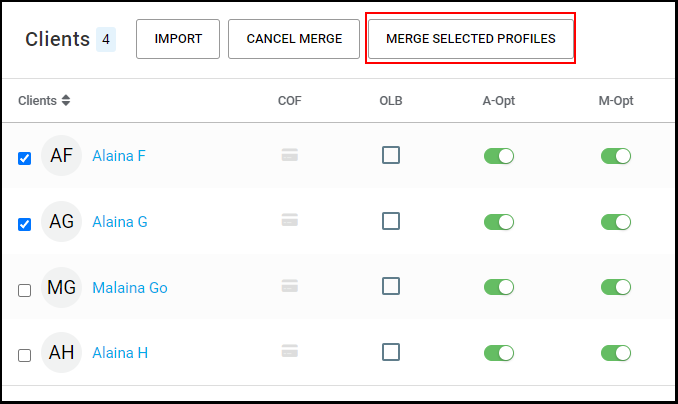
Task: Click the clients count badge showing 4
Action: pos(106,39)
